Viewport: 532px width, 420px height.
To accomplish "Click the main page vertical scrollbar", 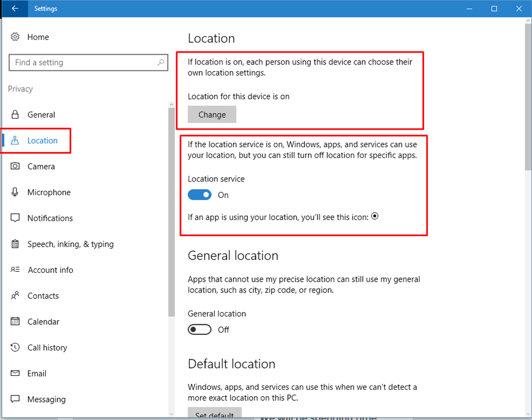I will click(x=527, y=98).
